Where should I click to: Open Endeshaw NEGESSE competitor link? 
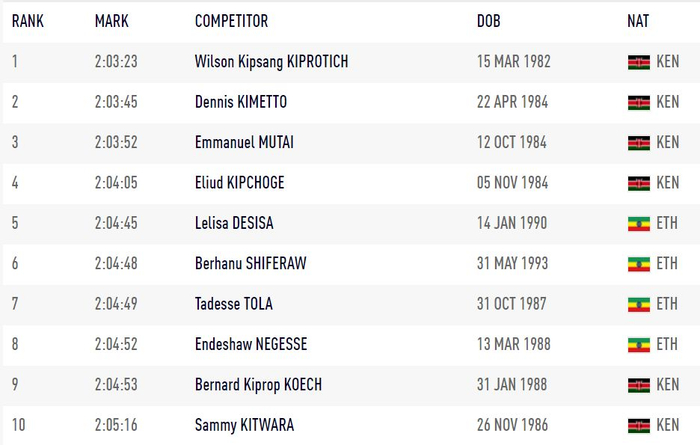pos(251,344)
